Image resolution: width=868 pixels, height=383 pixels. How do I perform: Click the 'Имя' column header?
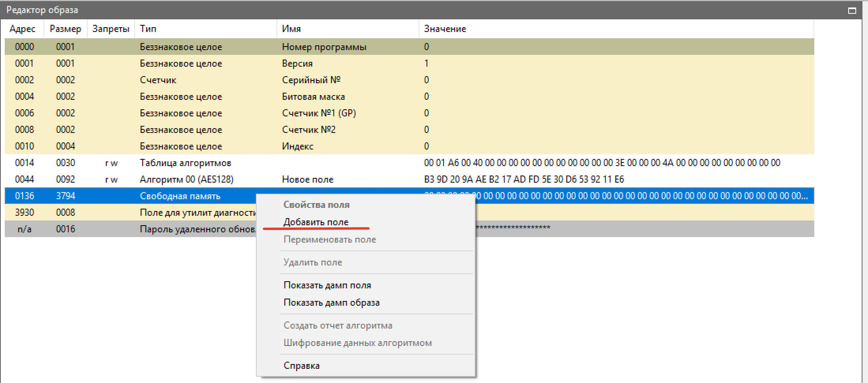tap(291, 29)
